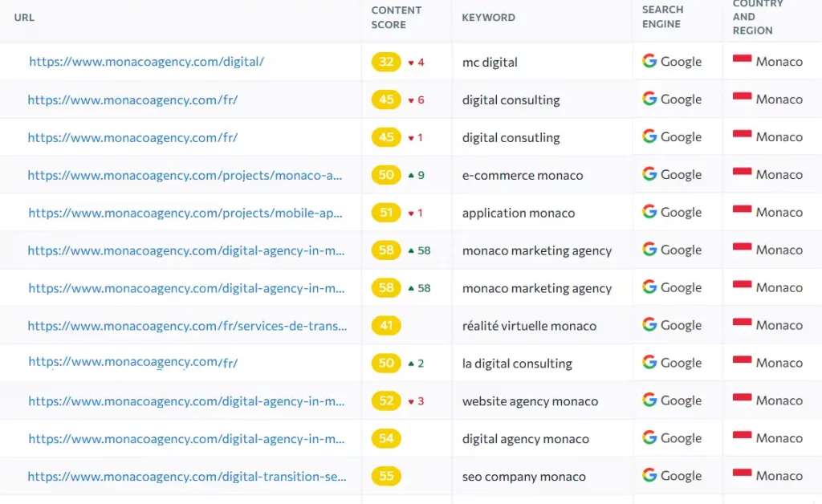Click the red down arrow beside score 32
The image size is (822, 504).
pyautogui.click(x=411, y=63)
